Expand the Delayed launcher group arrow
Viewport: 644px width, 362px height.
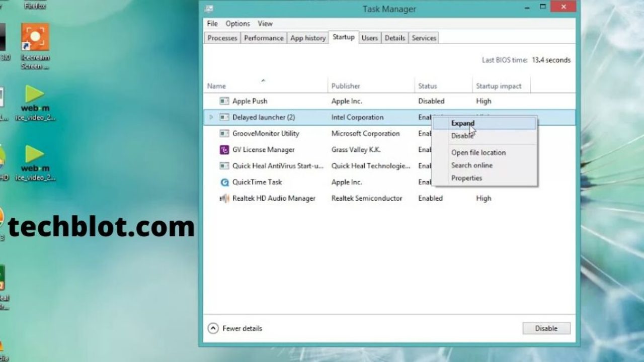point(211,117)
